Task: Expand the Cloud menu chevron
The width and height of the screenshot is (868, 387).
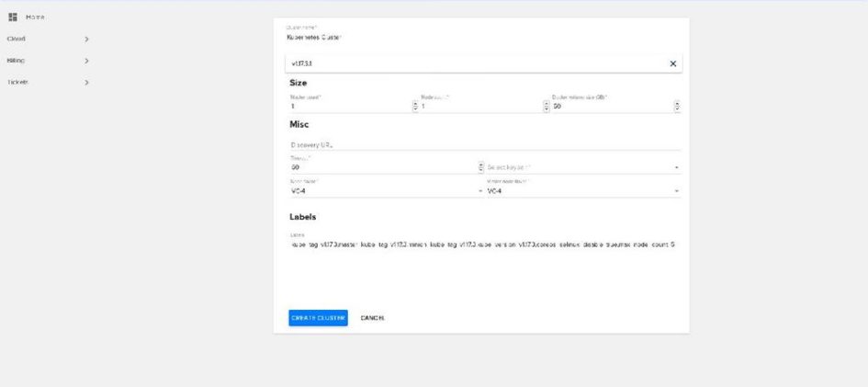Action: coord(86,40)
